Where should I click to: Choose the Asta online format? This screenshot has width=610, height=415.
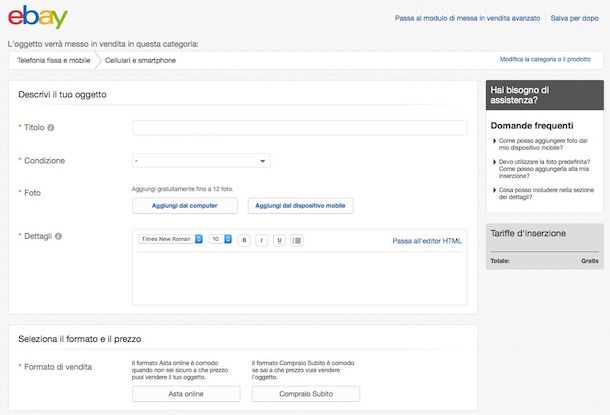tap(186, 394)
